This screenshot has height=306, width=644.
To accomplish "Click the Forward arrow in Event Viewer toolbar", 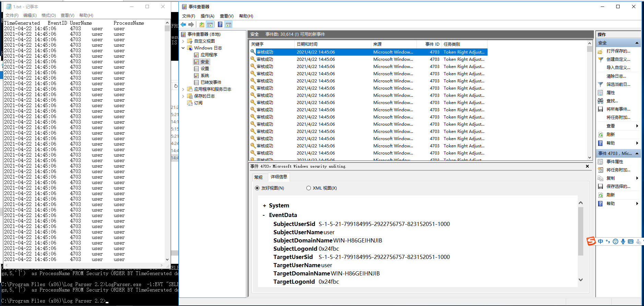I will click(x=191, y=25).
